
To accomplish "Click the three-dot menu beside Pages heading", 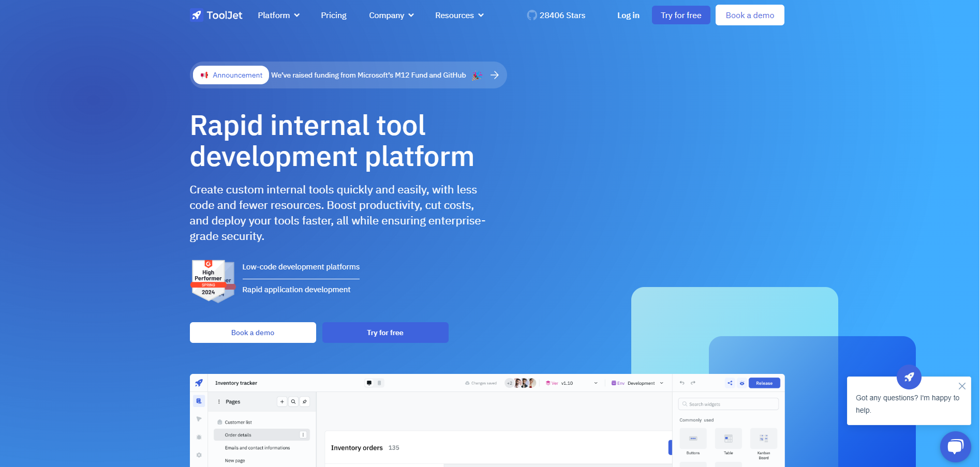I will point(219,401).
